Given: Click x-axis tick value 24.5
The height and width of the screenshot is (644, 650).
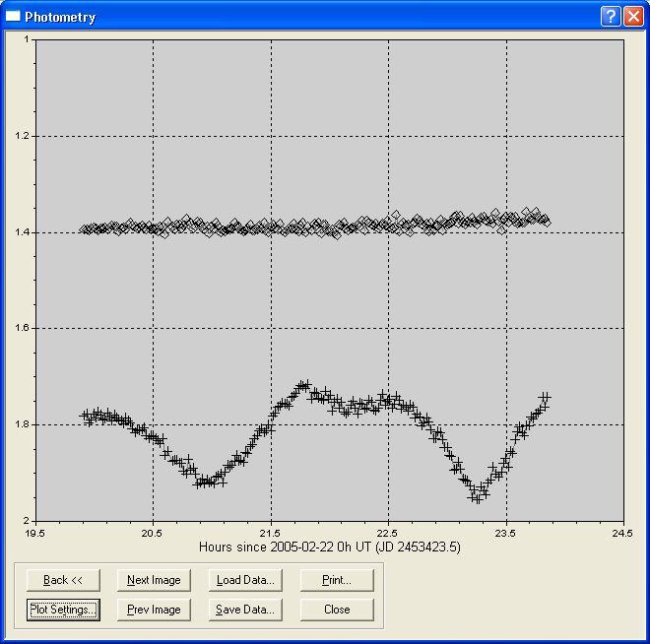Looking at the screenshot, I should pyautogui.click(x=622, y=533).
